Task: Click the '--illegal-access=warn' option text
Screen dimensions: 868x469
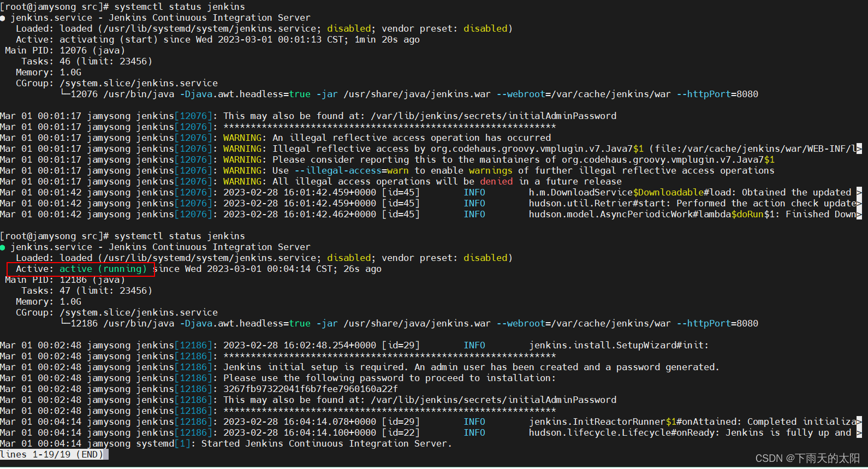Action: [x=352, y=171]
